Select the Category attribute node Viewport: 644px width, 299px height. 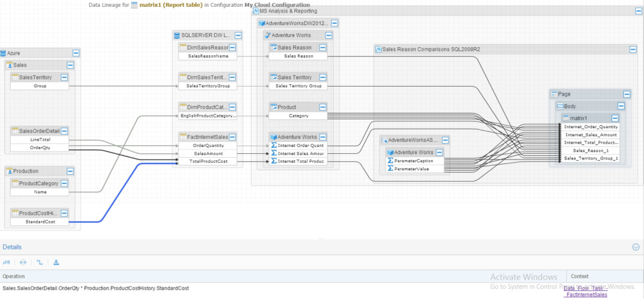(x=298, y=116)
